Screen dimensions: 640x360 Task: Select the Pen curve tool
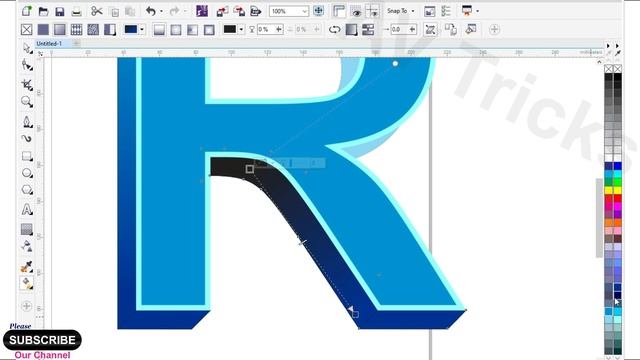click(x=27, y=121)
